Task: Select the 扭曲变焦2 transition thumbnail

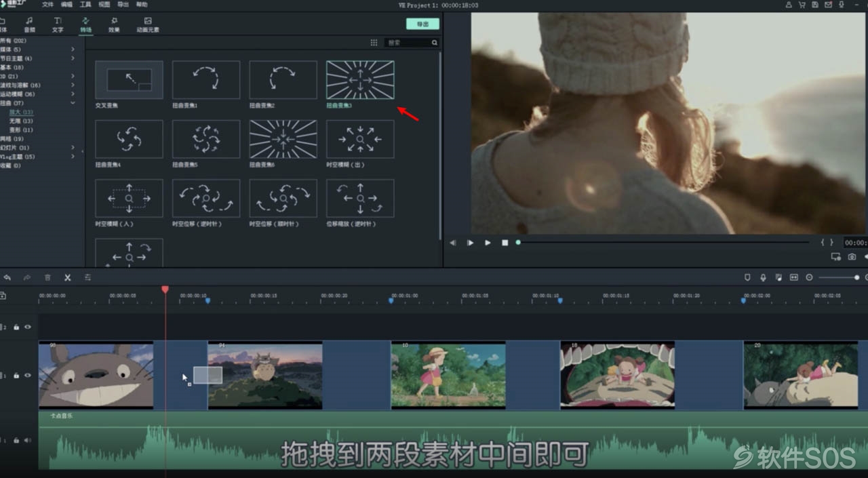Action: point(283,80)
